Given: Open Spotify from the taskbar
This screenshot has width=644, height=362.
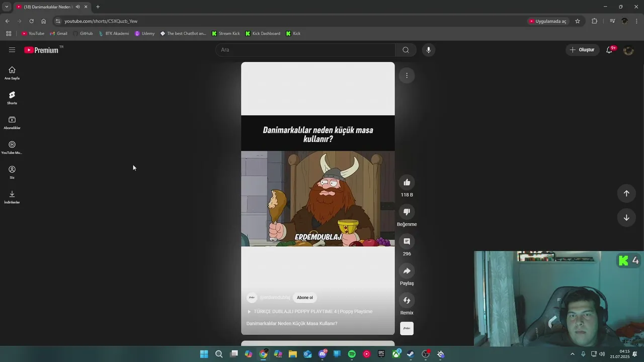Looking at the screenshot, I should 352,354.
